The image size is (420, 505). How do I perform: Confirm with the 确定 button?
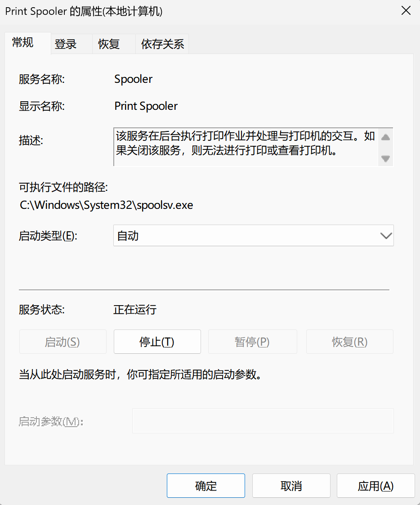(x=206, y=486)
